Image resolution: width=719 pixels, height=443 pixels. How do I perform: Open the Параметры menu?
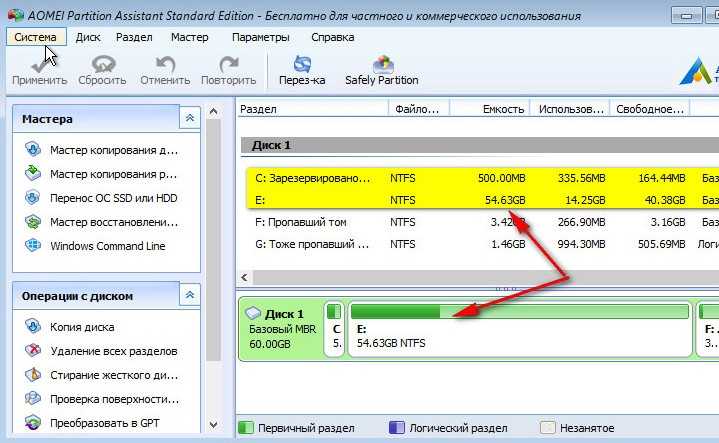point(260,37)
